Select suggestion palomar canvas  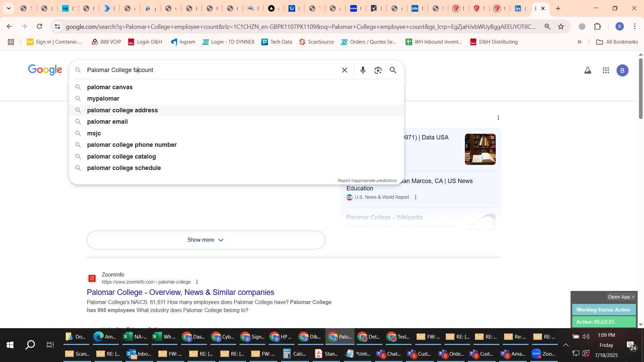236,87
